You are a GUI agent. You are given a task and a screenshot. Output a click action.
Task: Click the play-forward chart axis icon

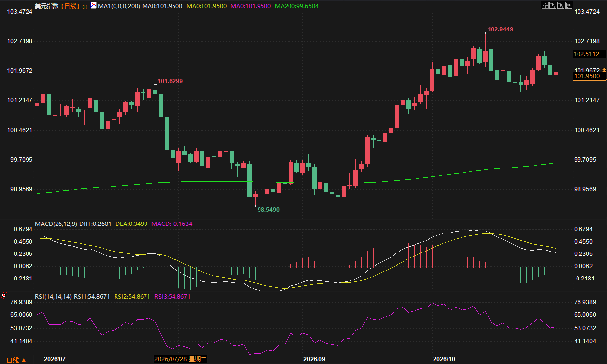[561, 5]
